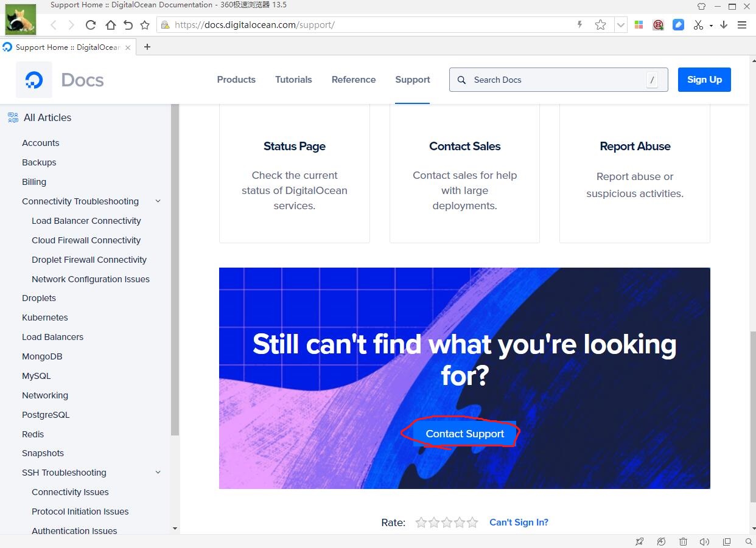This screenshot has height=548, width=756.
Task: Open Snapshots in the sidebar
Action: pos(43,453)
